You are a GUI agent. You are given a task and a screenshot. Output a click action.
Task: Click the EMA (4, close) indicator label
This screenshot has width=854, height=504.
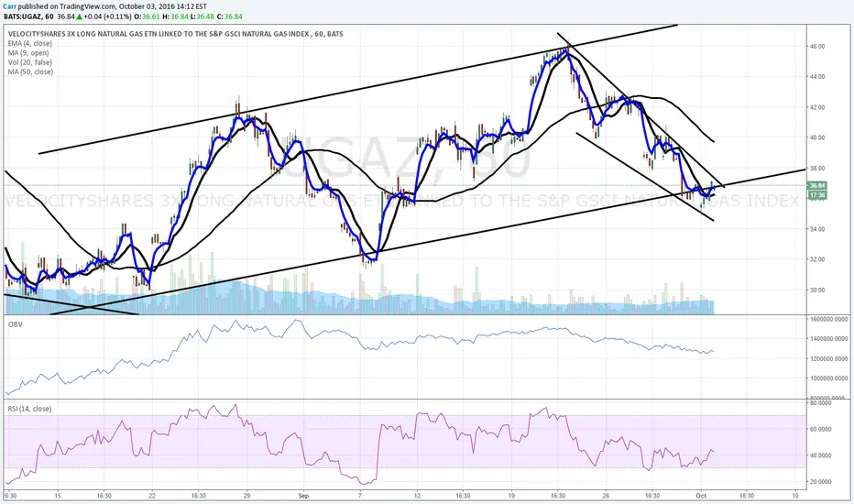(30, 44)
